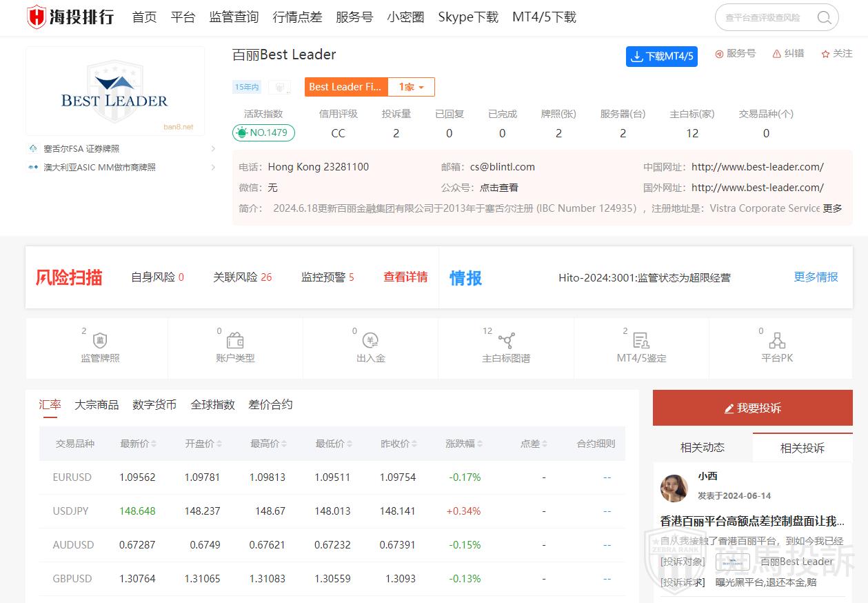868x603 pixels.
Task: Open the 平台PK comparison icon
Action: pyautogui.click(x=777, y=341)
